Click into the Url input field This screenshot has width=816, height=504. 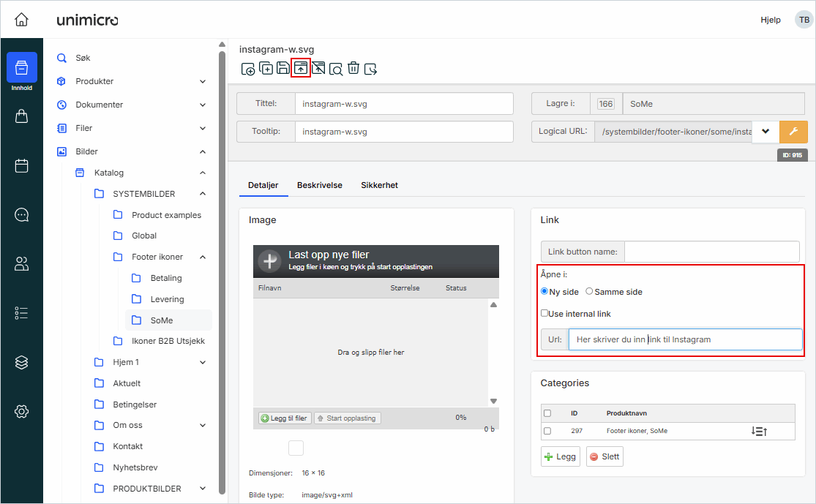click(684, 339)
